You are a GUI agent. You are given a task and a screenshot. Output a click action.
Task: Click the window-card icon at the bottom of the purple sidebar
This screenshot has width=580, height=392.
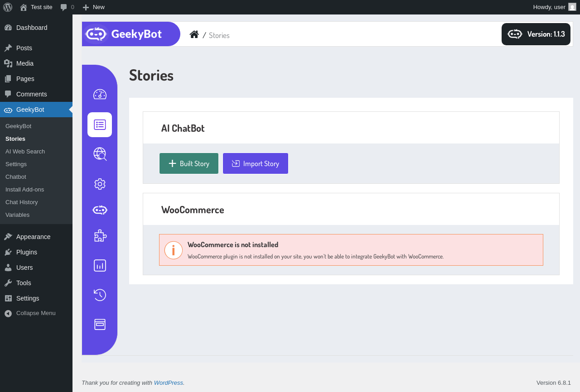tap(100, 324)
